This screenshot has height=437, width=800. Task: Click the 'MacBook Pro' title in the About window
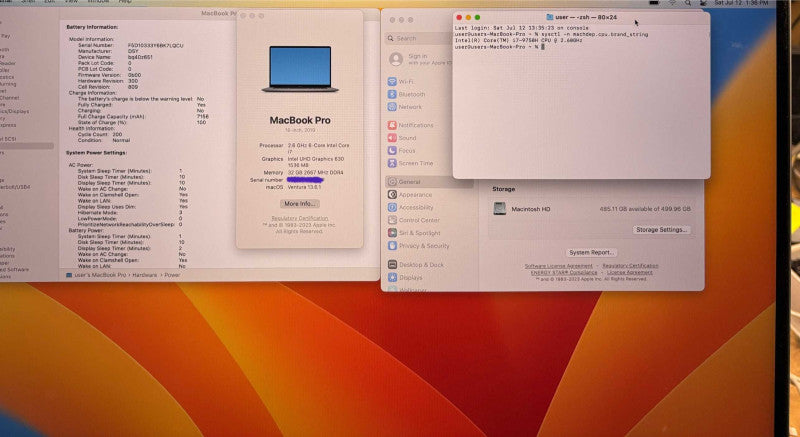tap(300, 120)
